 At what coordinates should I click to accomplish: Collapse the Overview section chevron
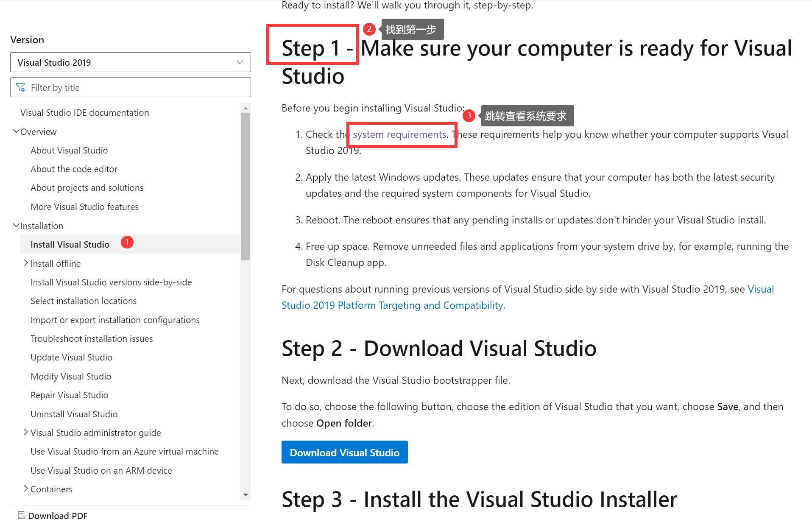(16, 131)
